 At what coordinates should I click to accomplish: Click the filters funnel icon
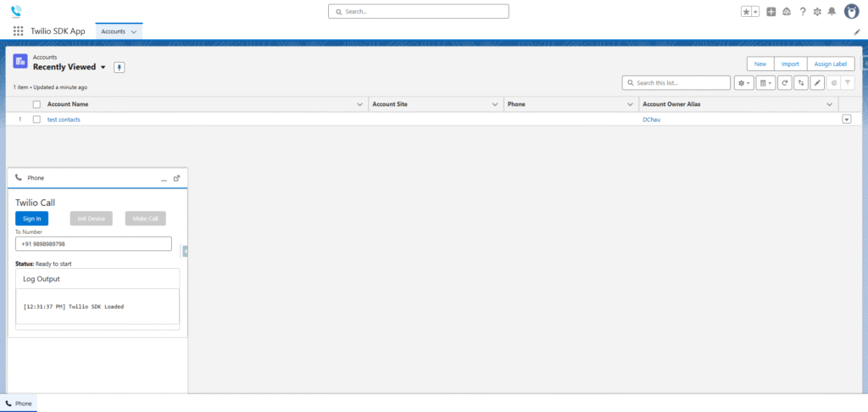(848, 83)
